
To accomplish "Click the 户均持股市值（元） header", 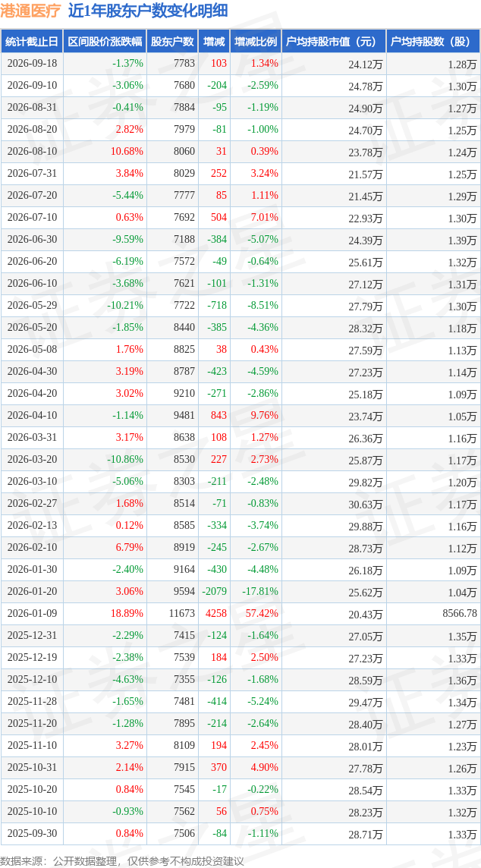I will 334,42.
